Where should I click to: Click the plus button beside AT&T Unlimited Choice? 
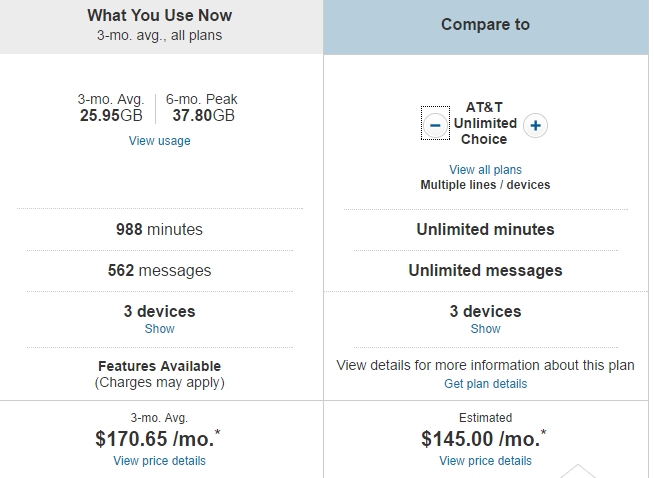tap(536, 125)
